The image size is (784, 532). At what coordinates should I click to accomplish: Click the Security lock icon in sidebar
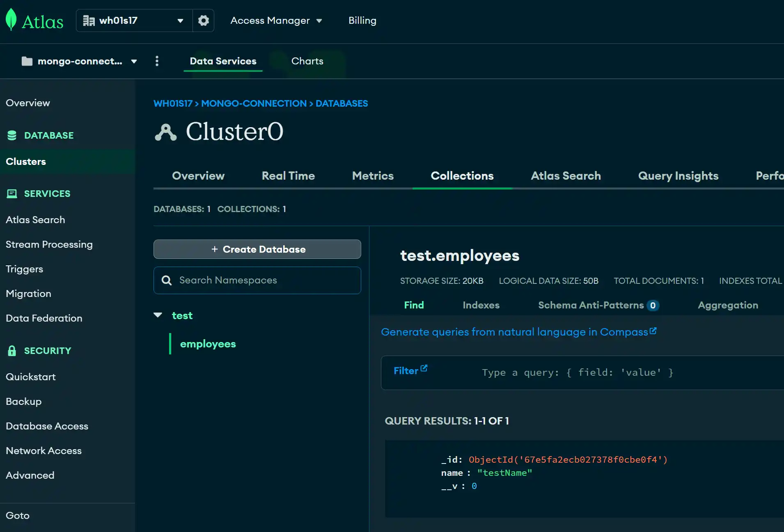tap(12, 351)
